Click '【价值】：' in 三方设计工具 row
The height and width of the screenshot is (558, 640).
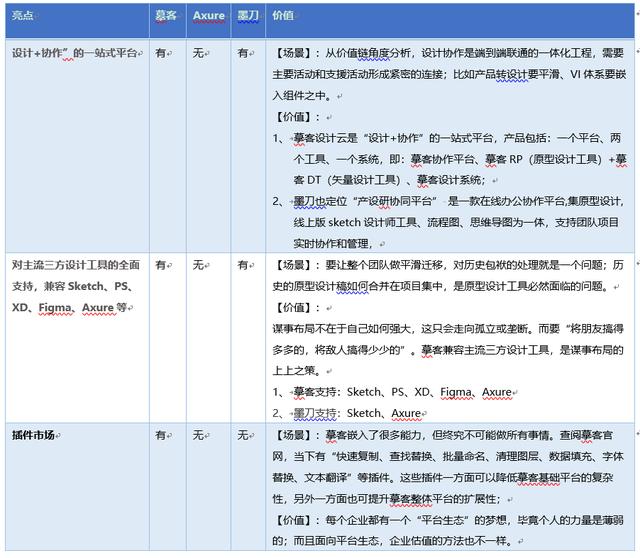click(x=297, y=308)
